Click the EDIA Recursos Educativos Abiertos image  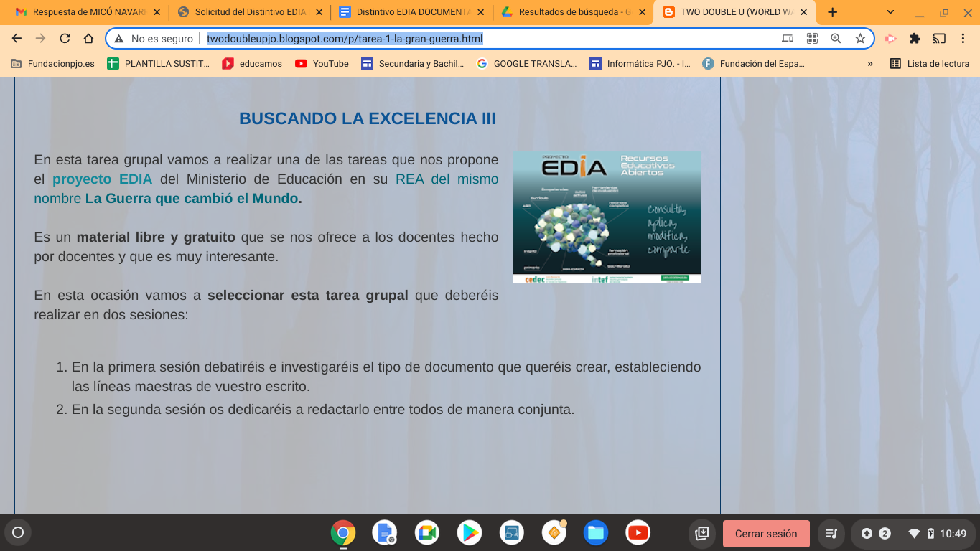(607, 217)
